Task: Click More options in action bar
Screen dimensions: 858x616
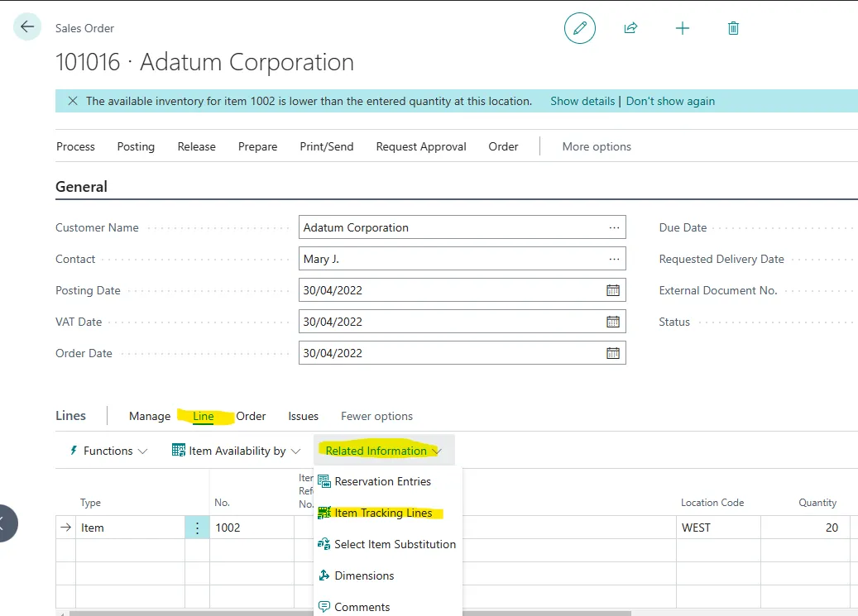Action: pyautogui.click(x=597, y=146)
